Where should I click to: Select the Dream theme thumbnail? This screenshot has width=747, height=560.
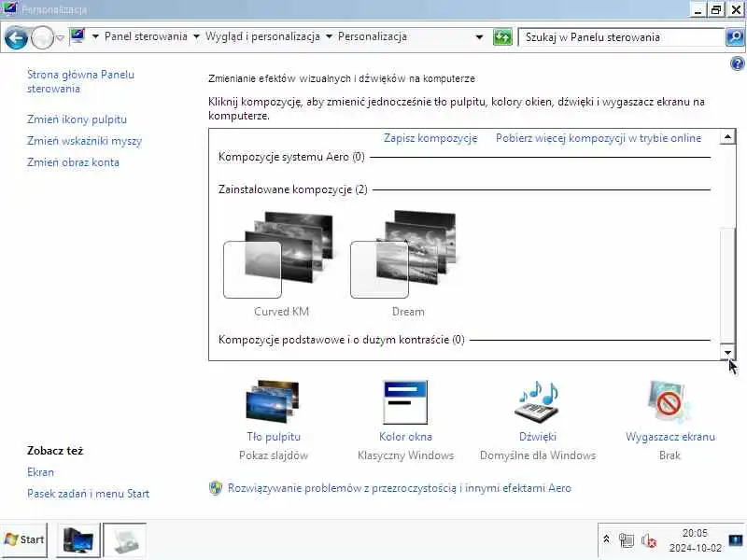(404, 255)
